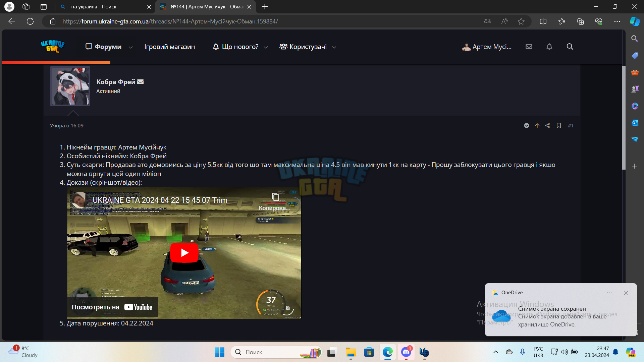Image resolution: width=644 pixels, height=362 pixels.
Task: Switch the РУС UKR keyboard language
Action: (x=538, y=352)
